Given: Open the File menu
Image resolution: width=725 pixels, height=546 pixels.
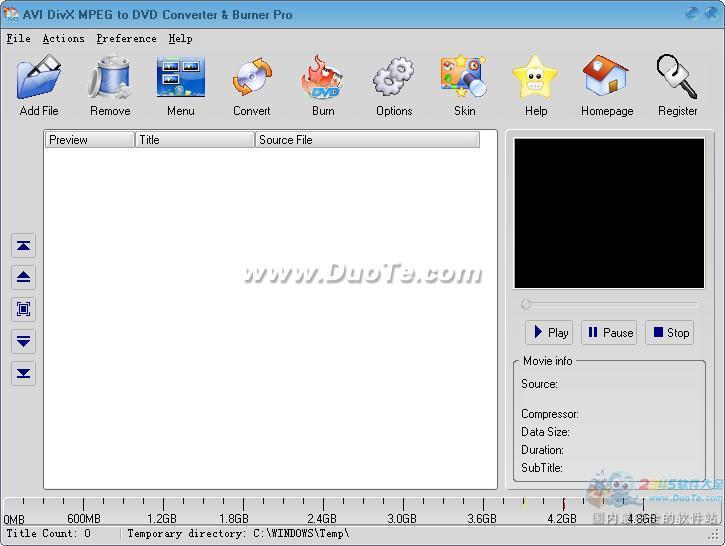Looking at the screenshot, I should (18, 38).
